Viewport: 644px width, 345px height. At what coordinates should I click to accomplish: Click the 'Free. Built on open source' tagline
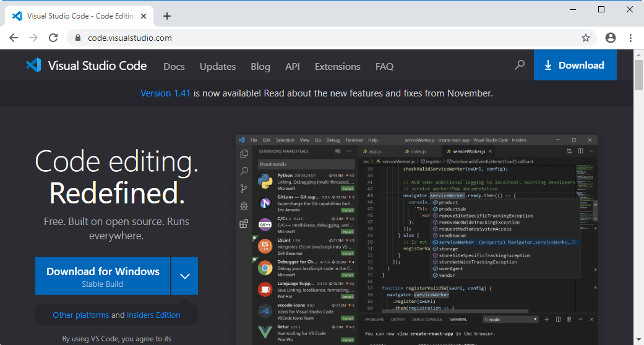point(117,229)
